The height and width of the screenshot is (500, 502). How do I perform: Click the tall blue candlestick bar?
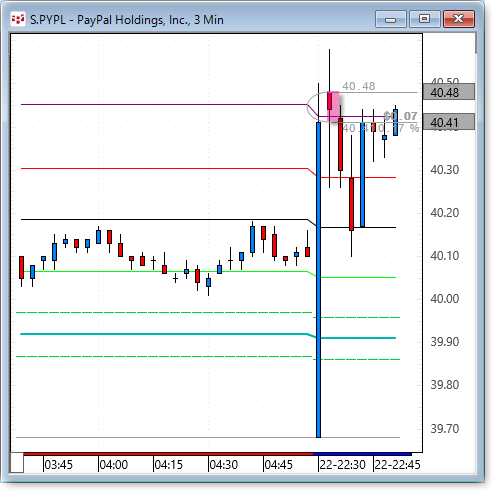(x=318, y=280)
